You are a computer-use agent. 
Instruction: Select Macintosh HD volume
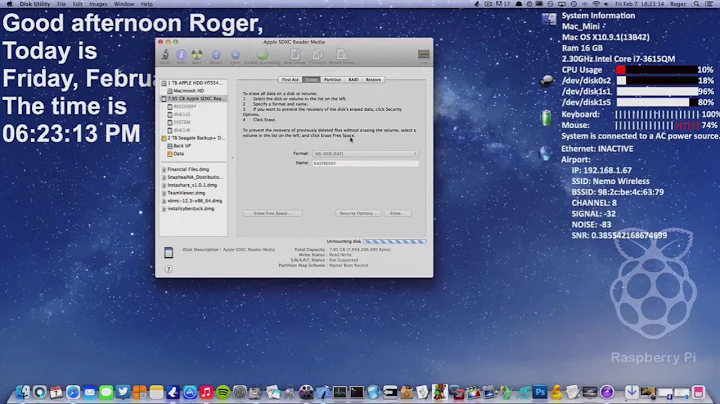coord(193,90)
